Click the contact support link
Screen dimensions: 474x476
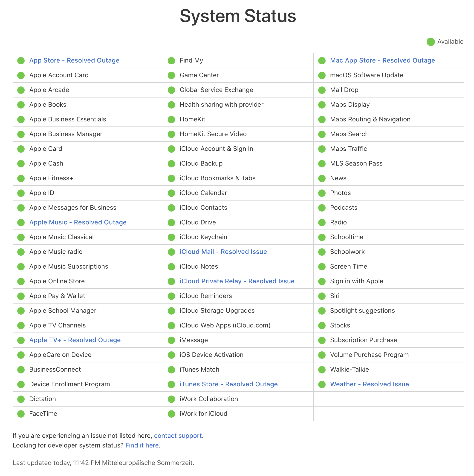pyautogui.click(x=178, y=436)
